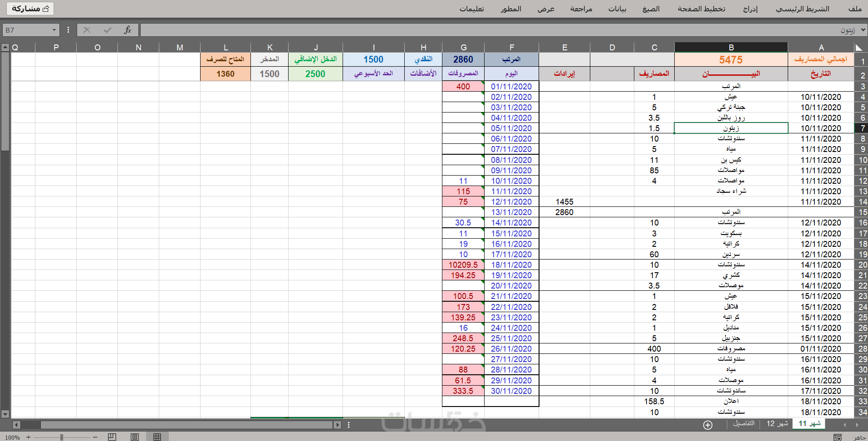Open the Developer (المطور) ribbon tab

[x=511, y=9]
